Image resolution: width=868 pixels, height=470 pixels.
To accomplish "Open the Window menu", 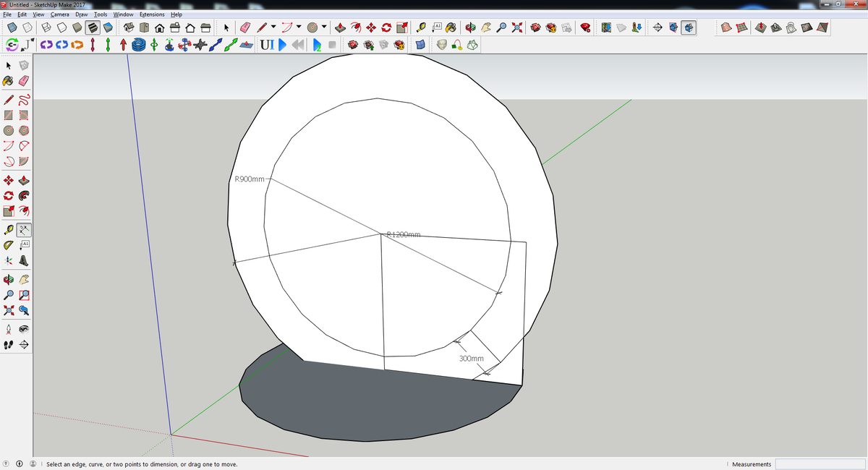I will [123, 14].
